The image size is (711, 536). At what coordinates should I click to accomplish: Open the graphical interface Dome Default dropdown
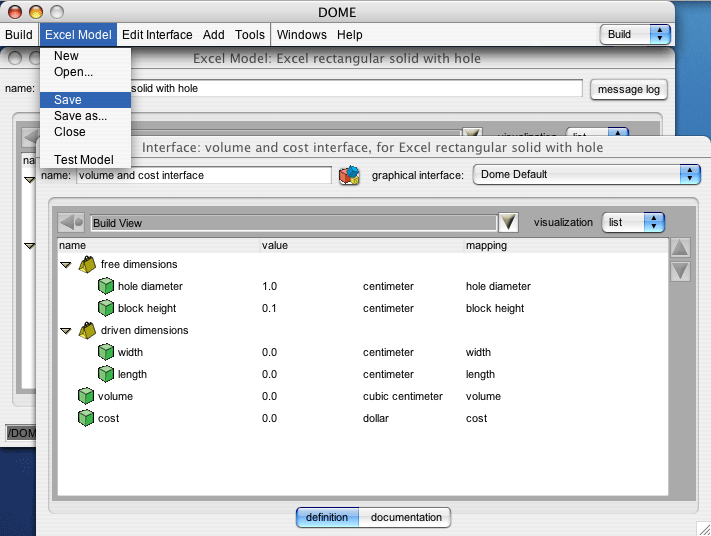point(586,175)
